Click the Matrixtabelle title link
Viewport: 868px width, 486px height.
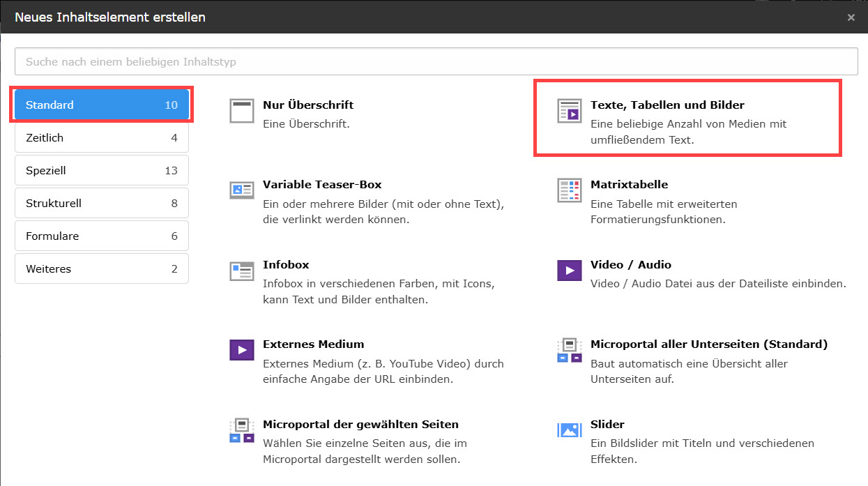tap(629, 185)
